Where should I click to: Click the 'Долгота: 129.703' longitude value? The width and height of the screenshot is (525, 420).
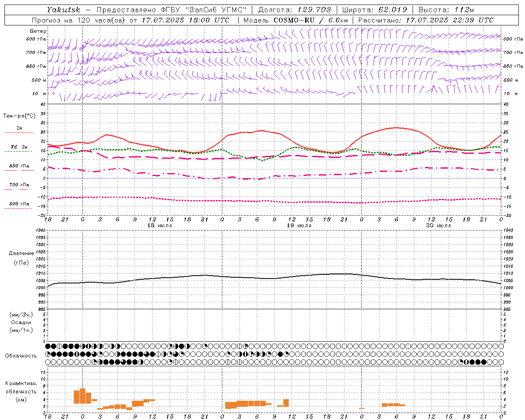(x=294, y=9)
